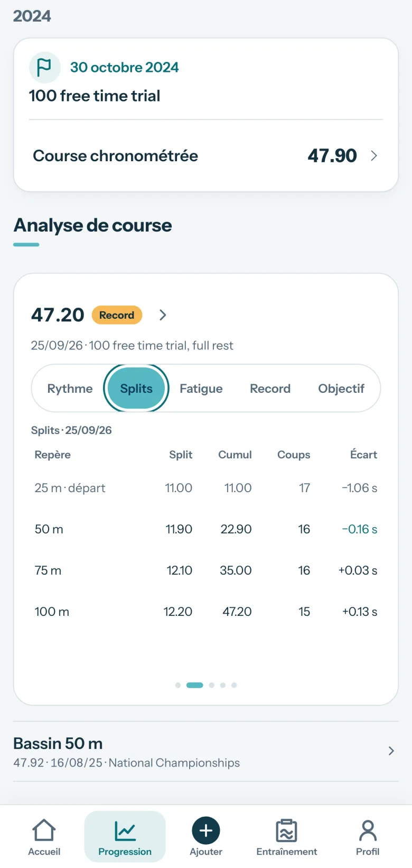
Task: Open the Record analysis tab
Action: click(270, 389)
